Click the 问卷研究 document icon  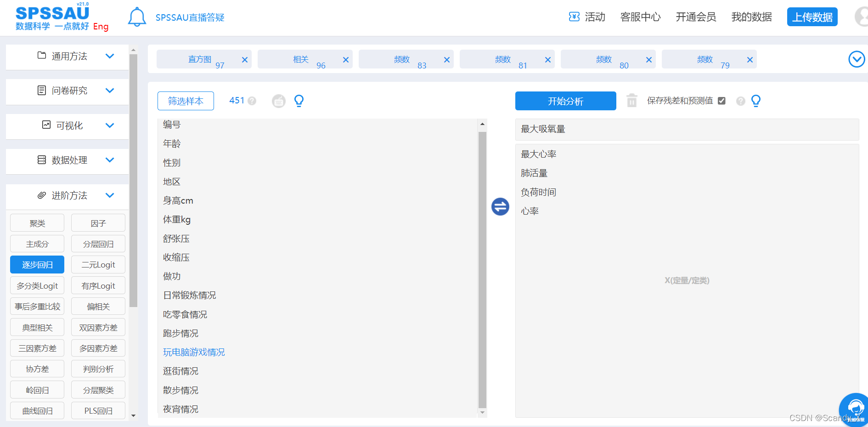tap(42, 90)
